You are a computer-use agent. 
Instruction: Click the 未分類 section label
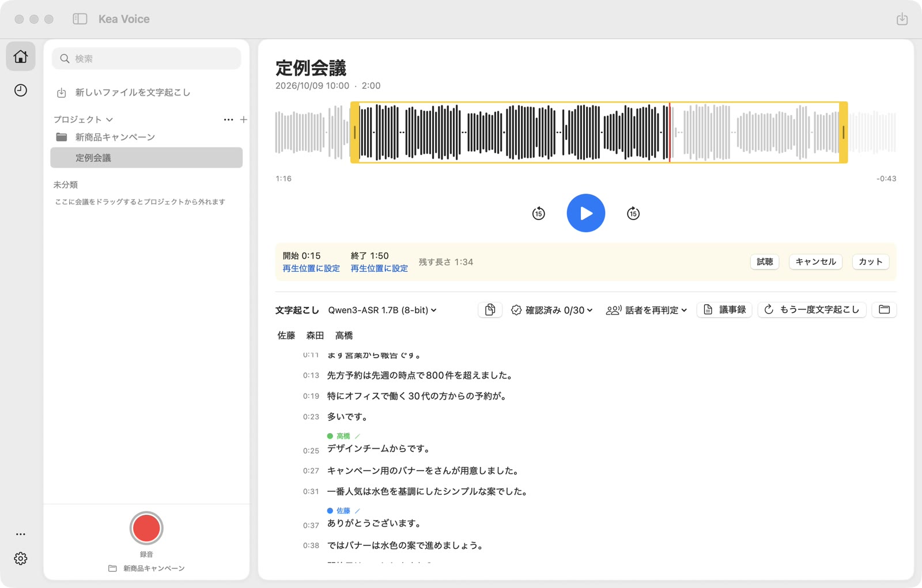pos(65,185)
